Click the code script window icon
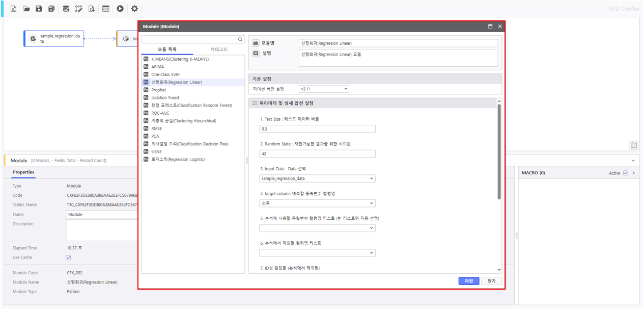Image resolution: width=644 pixels, height=309 pixels. click(105, 9)
